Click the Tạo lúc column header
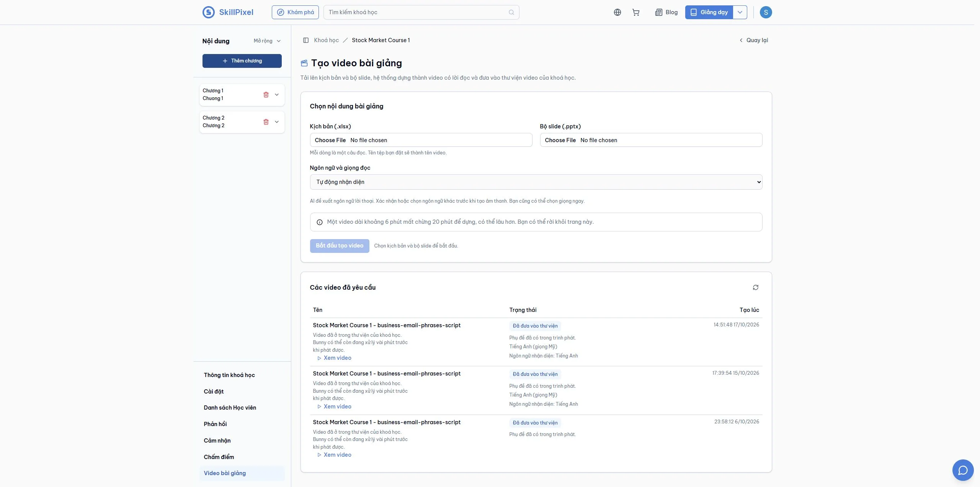 tap(749, 310)
